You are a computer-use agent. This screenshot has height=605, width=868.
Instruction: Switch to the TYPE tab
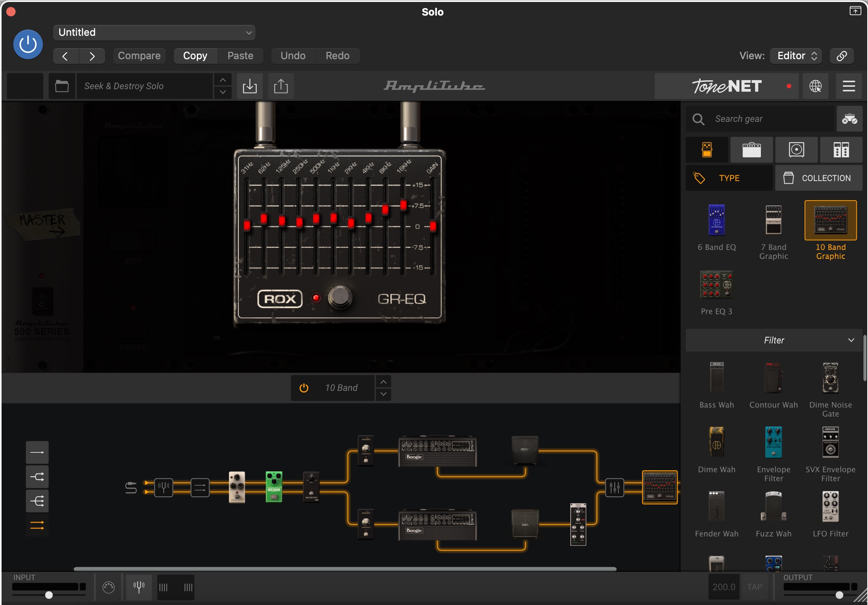pos(729,178)
